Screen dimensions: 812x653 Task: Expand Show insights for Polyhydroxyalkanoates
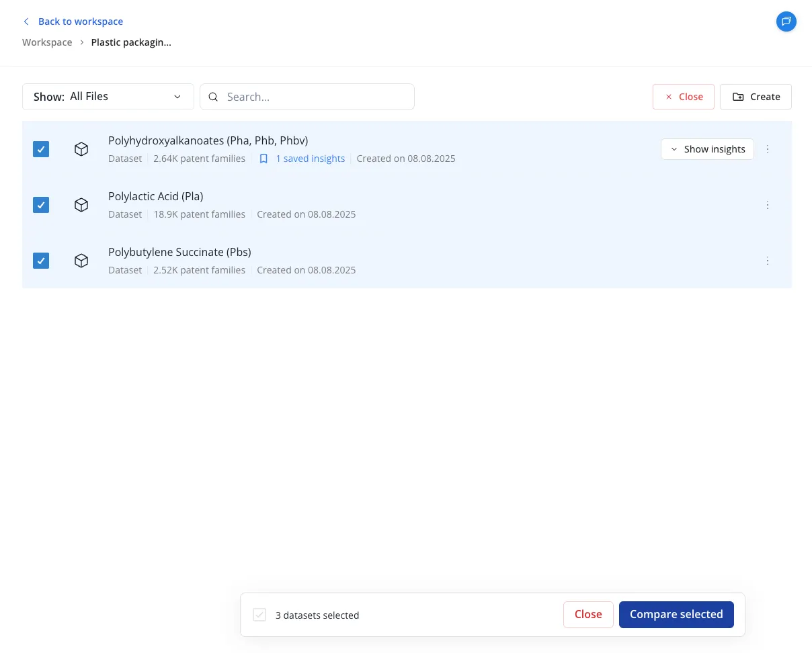click(707, 149)
